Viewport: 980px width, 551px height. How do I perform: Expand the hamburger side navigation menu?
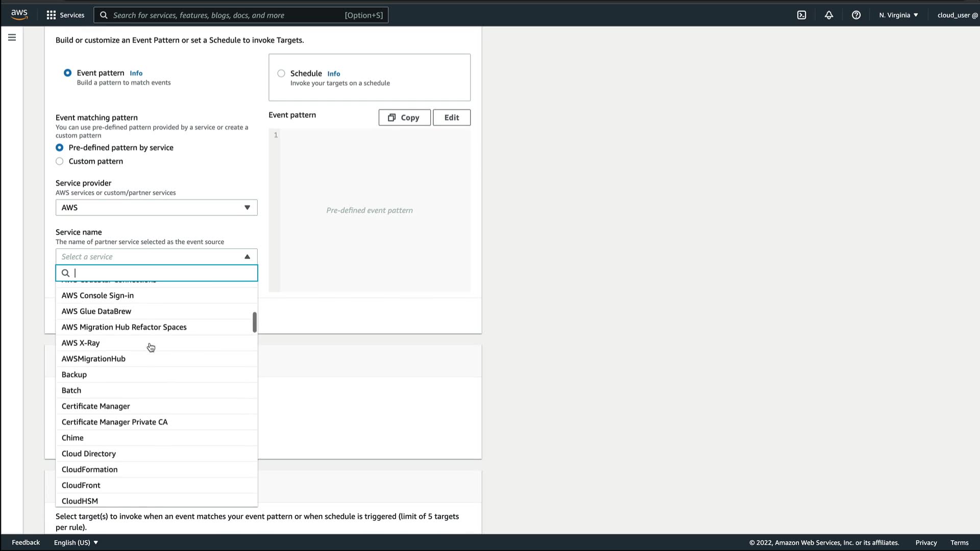(x=12, y=37)
